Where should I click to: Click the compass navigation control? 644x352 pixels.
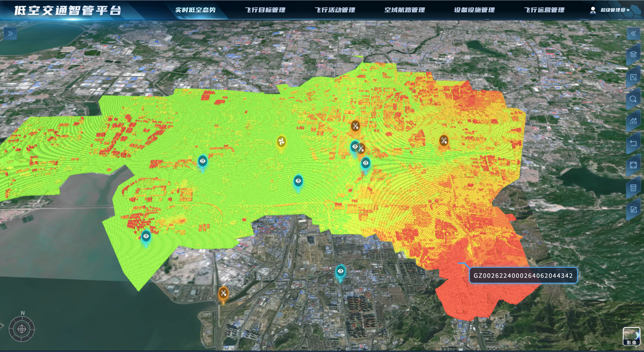click(x=22, y=329)
